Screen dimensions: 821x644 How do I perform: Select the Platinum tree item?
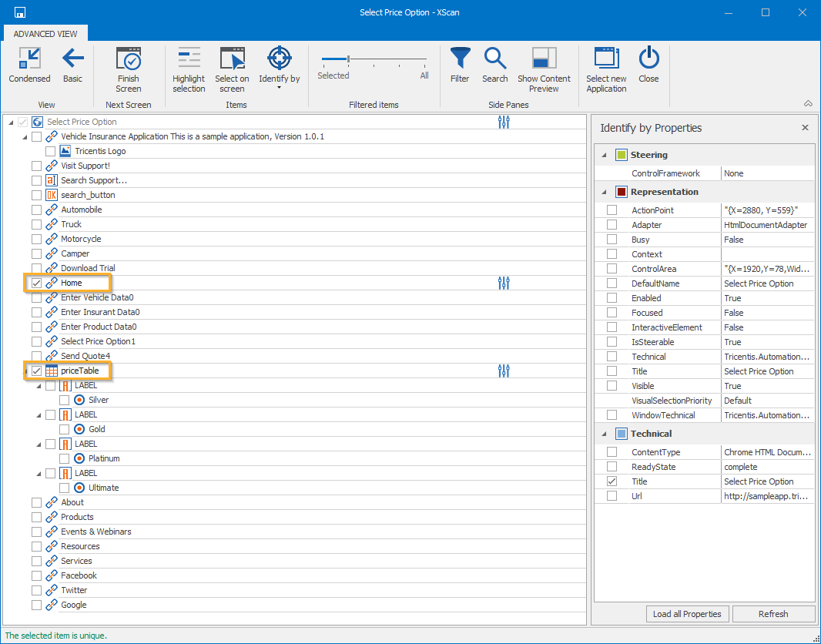click(x=104, y=459)
